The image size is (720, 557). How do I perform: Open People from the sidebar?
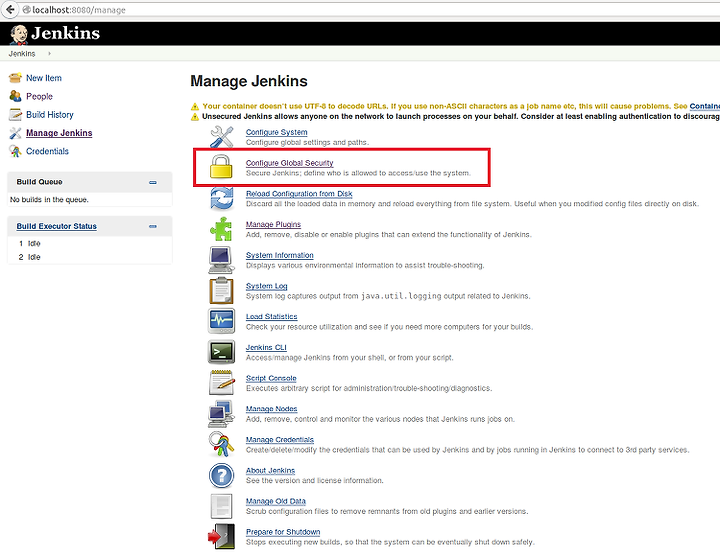pyautogui.click(x=39, y=96)
